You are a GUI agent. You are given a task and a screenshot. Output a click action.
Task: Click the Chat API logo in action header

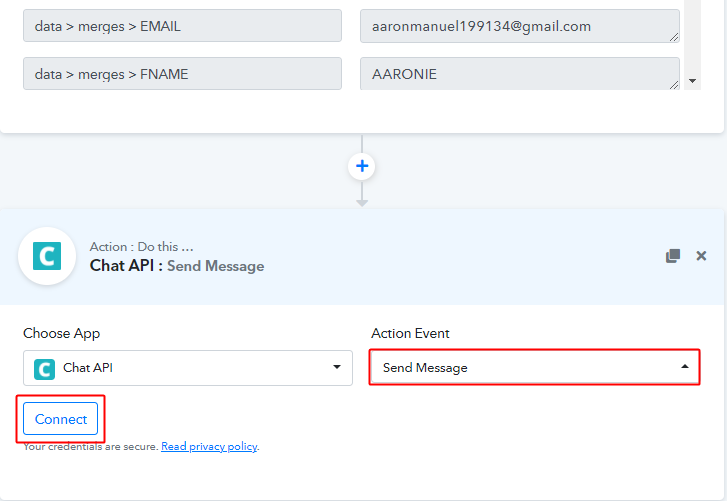47,256
